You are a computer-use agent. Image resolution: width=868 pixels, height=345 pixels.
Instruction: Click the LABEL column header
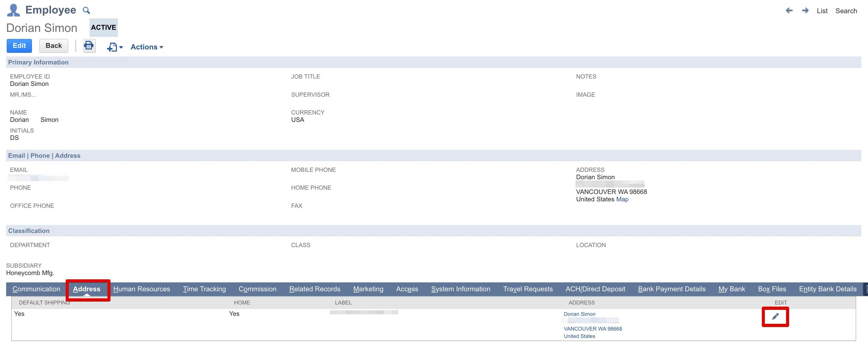coord(343,303)
